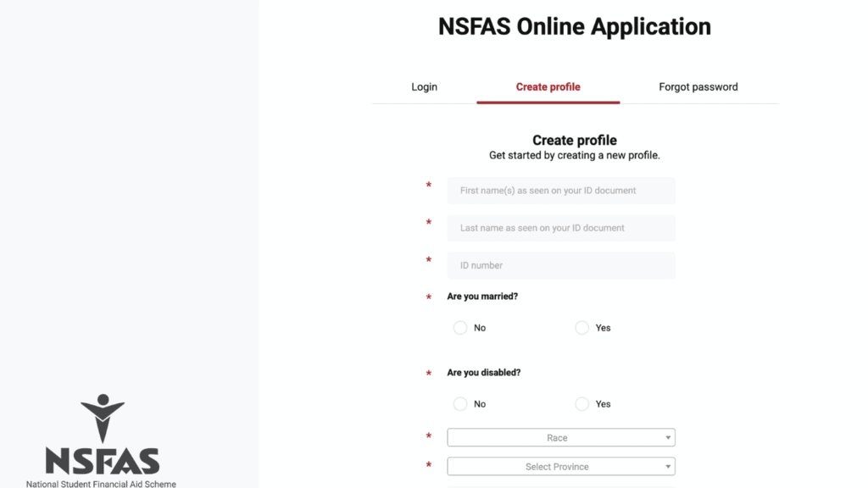
Task: Select Yes for Are you married
Action: click(582, 328)
